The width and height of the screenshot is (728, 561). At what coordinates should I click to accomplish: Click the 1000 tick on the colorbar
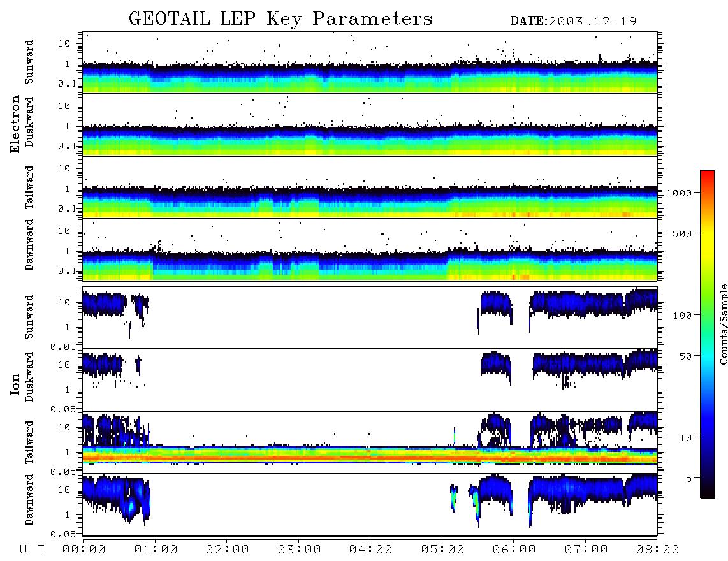(x=679, y=193)
